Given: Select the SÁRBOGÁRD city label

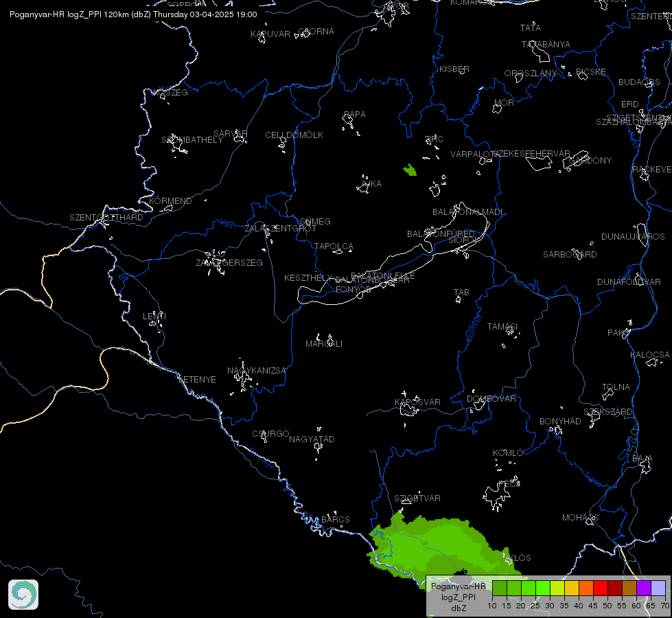Looking at the screenshot, I should [x=570, y=254].
